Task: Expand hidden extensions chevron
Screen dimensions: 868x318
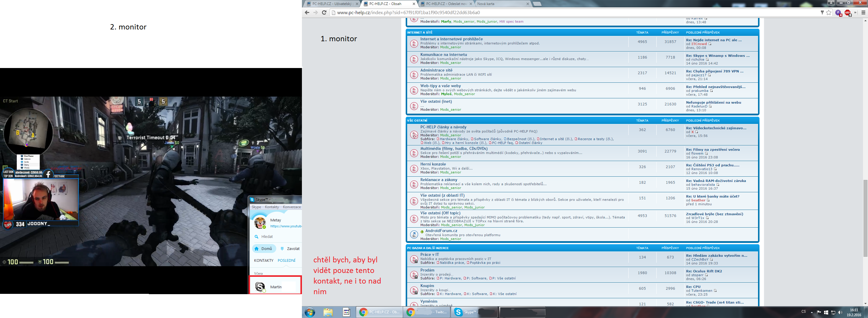Action: click(x=855, y=12)
